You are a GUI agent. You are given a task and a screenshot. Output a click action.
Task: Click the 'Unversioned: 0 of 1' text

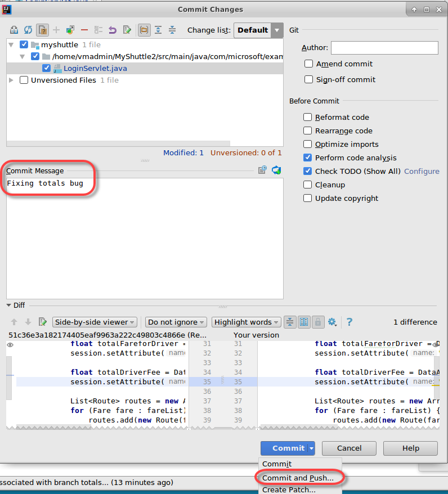point(246,153)
